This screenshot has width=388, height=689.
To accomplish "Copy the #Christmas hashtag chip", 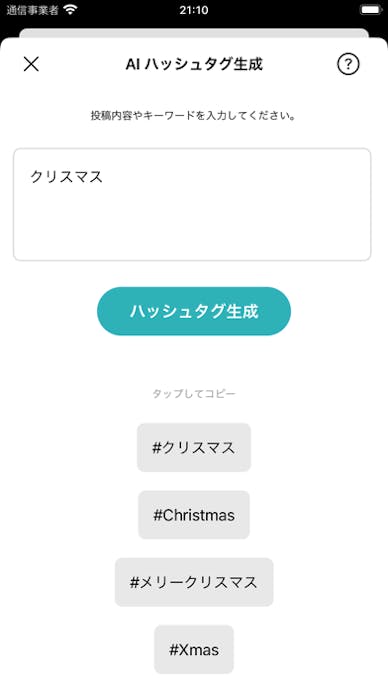I will coord(194,515).
